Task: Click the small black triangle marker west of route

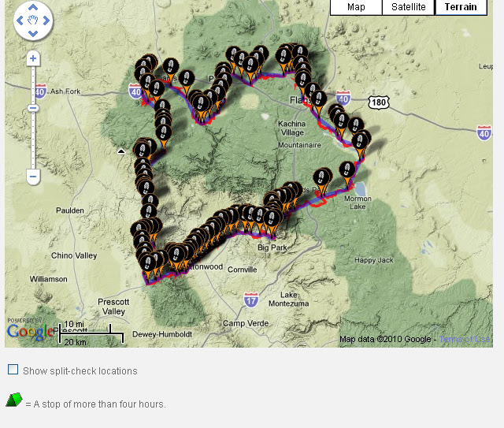Action: point(121,151)
